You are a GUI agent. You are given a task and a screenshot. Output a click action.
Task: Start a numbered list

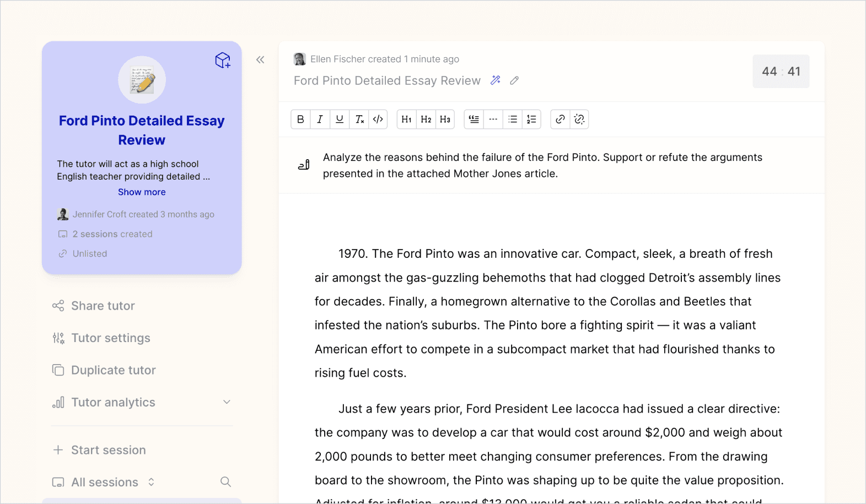(531, 119)
